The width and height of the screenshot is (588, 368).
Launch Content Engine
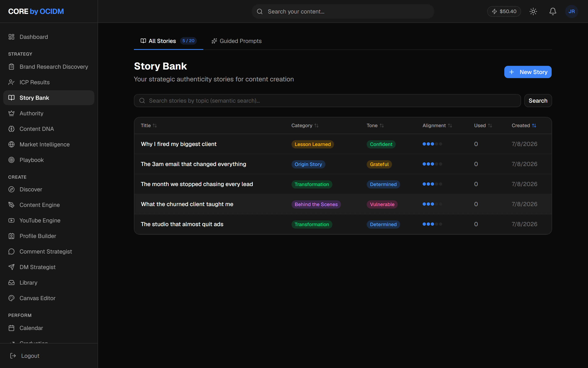pos(49,205)
